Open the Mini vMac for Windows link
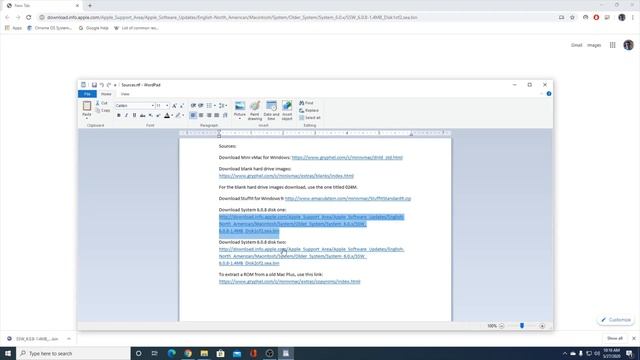Screen dimensions: 640x360 point(347,158)
